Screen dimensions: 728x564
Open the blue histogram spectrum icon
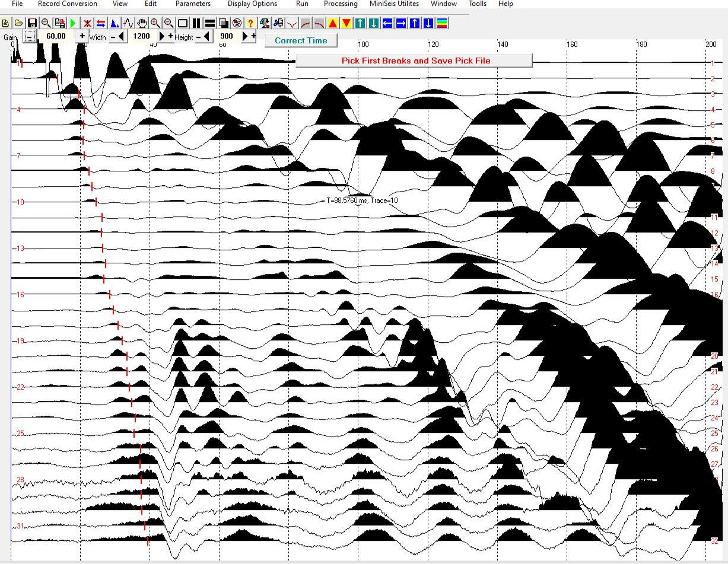pos(115,23)
